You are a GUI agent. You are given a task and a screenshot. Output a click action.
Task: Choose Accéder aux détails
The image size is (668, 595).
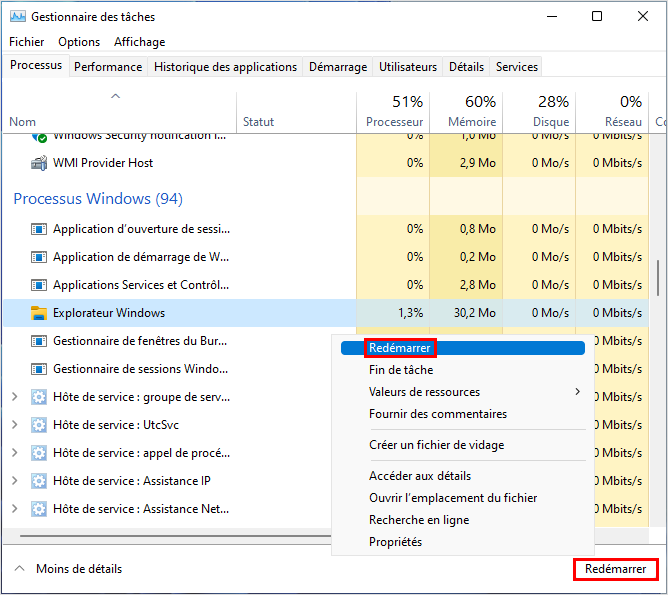point(463,476)
